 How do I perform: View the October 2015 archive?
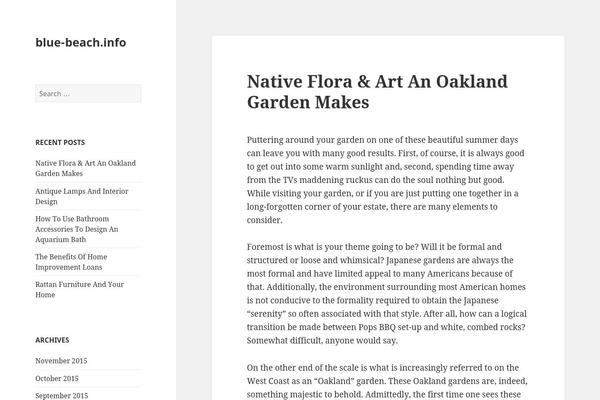(57, 378)
